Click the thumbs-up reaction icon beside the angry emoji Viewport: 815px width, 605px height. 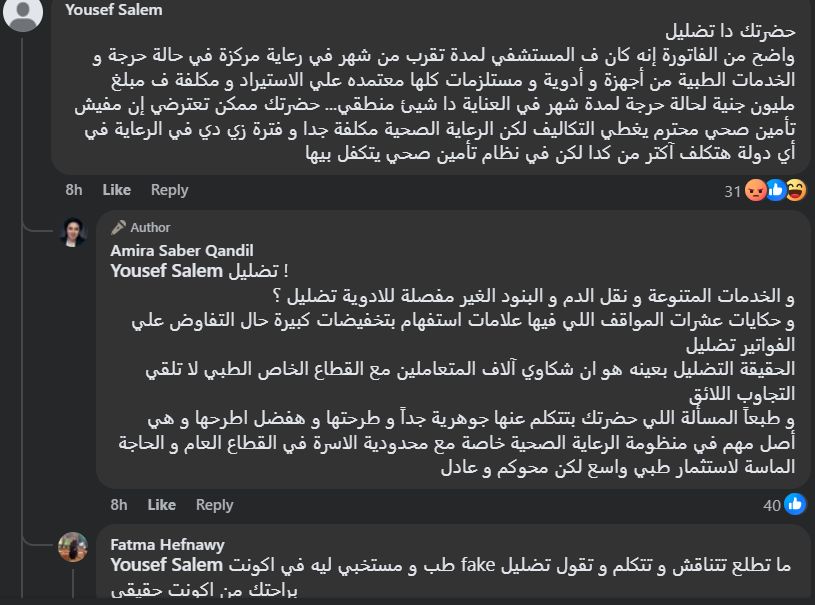[x=775, y=189]
